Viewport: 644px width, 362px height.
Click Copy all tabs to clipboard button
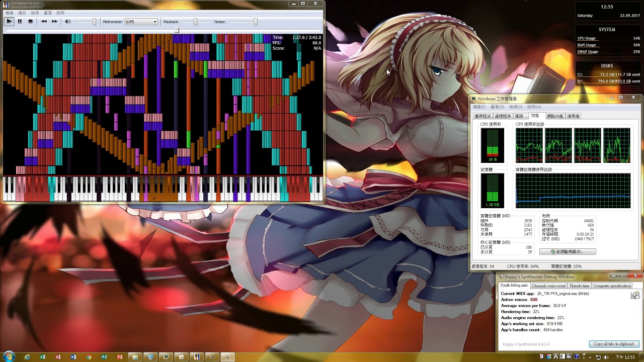click(x=614, y=344)
